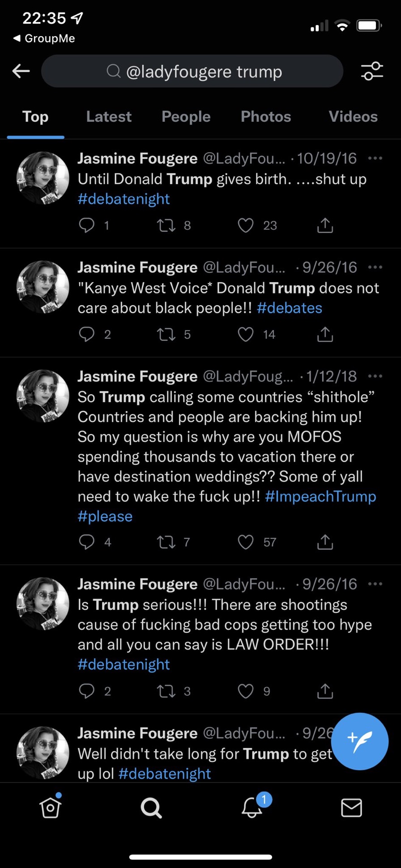Tap the search field with @ladyfougere trump

click(192, 71)
